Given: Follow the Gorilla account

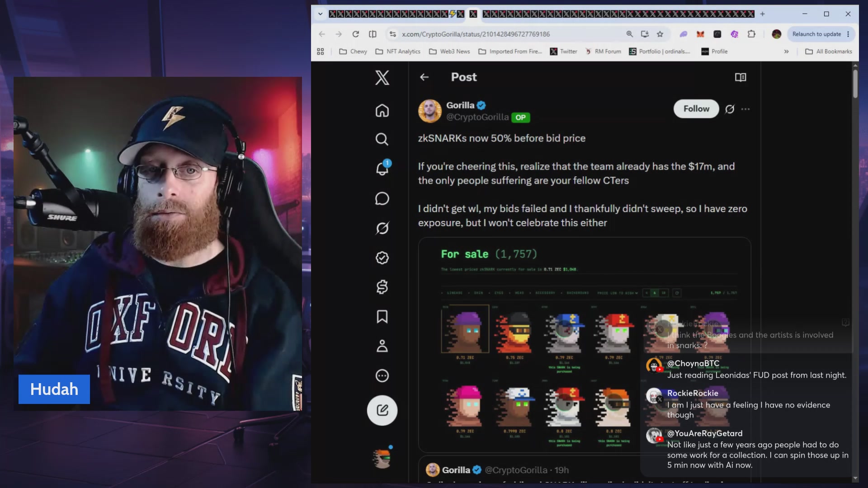Looking at the screenshot, I should click(x=696, y=109).
